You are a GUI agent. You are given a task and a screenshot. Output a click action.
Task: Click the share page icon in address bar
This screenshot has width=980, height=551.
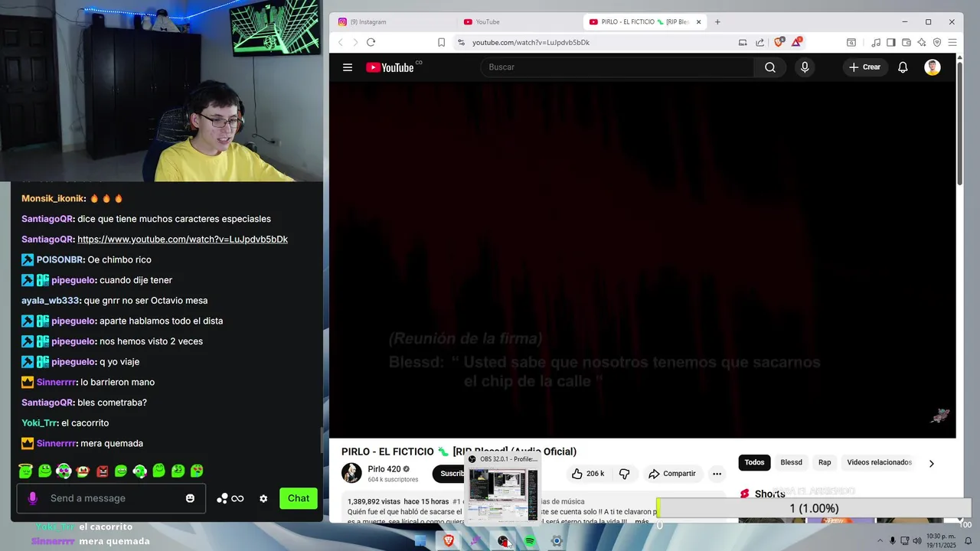click(x=759, y=42)
